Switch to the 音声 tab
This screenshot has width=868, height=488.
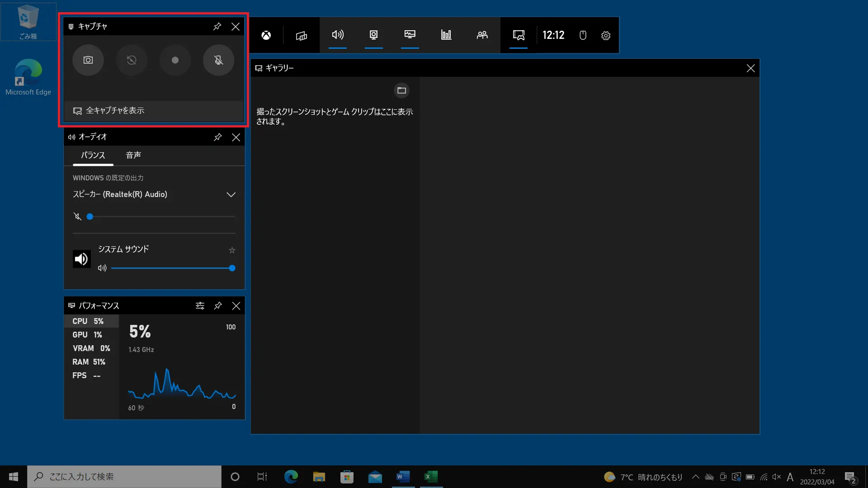pyautogui.click(x=133, y=155)
